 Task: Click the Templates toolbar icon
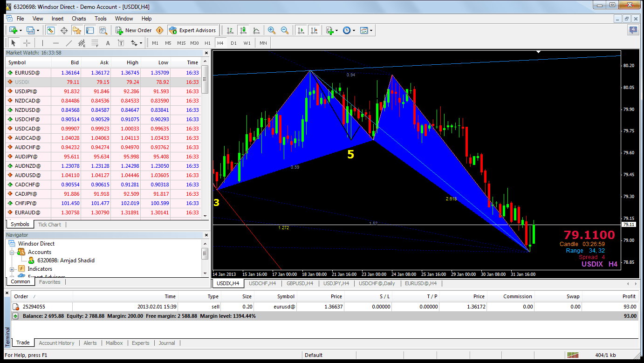[x=364, y=30]
